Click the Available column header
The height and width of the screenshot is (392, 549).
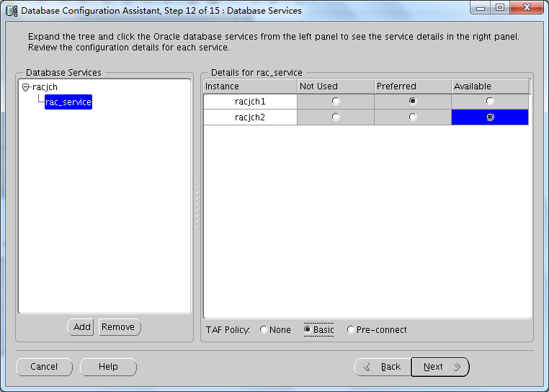pos(490,86)
